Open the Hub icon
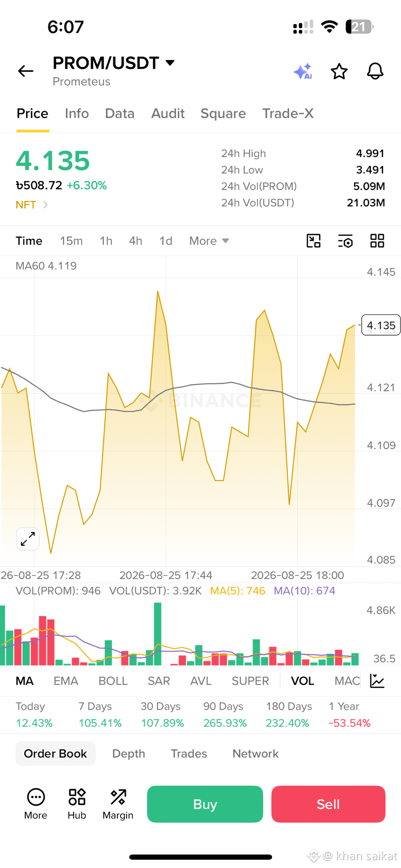This screenshot has width=401, height=868. (x=77, y=804)
